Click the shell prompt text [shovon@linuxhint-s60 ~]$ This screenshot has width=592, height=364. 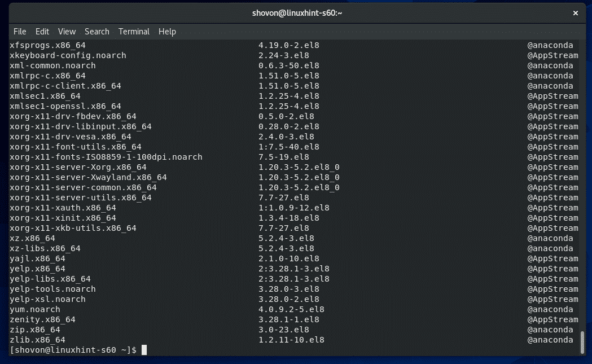pos(73,350)
